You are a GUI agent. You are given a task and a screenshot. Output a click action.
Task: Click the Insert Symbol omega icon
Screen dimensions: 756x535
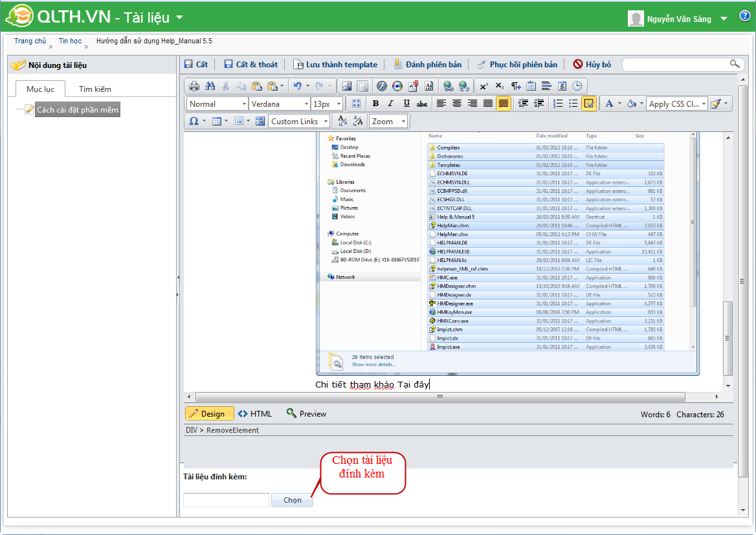(x=194, y=121)
